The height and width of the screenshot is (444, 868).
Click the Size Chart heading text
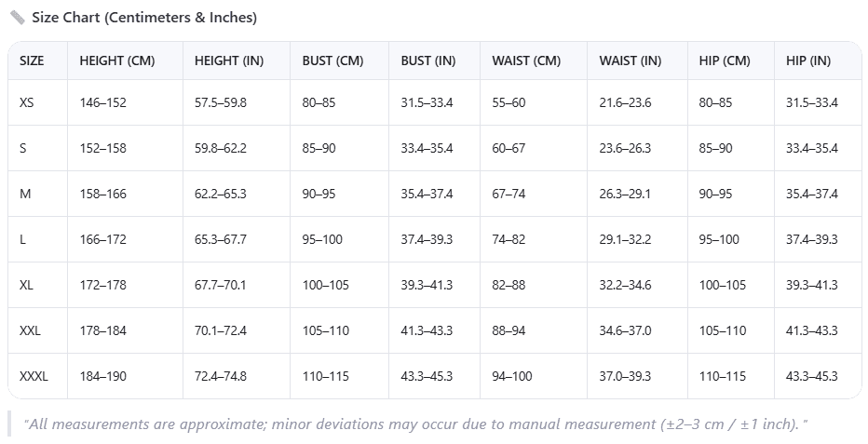pyautogui.click(x=144, y=18)
